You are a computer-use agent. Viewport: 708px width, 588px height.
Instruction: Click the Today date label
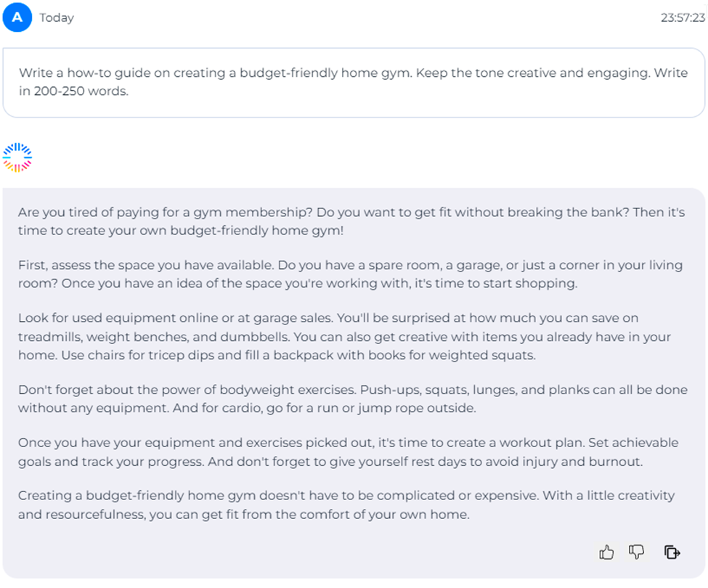57,17
